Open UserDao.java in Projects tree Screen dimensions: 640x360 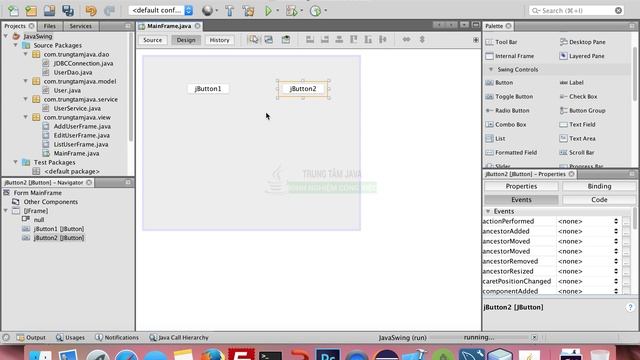(x=68, y=72)
